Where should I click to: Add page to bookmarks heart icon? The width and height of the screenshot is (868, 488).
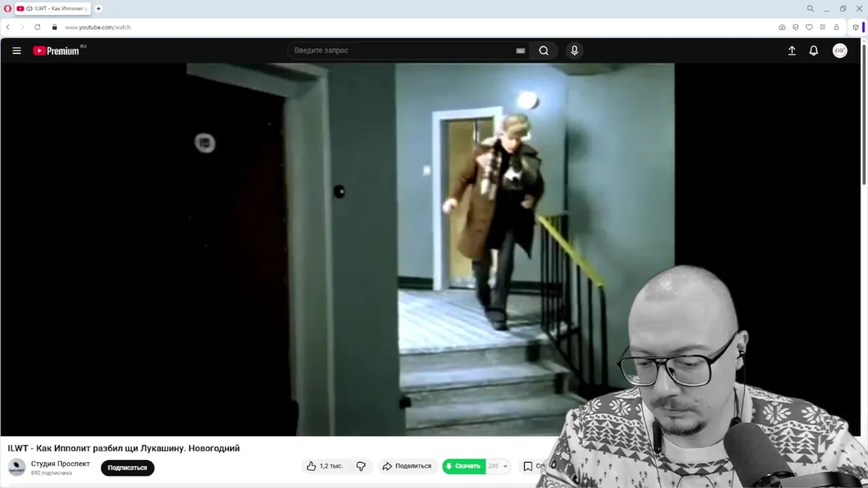click(x=809, y=27)
